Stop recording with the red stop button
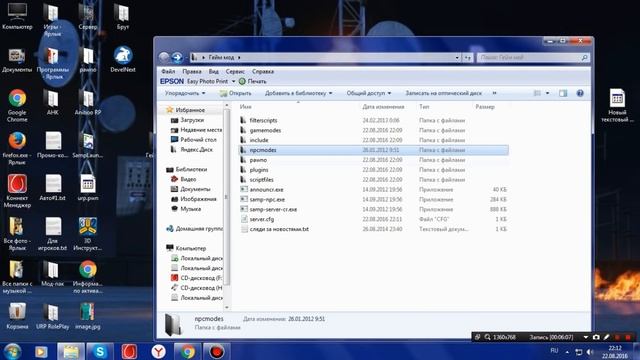Image resolution: width=640 pixels, height=360 pixels. pos(628,337)
